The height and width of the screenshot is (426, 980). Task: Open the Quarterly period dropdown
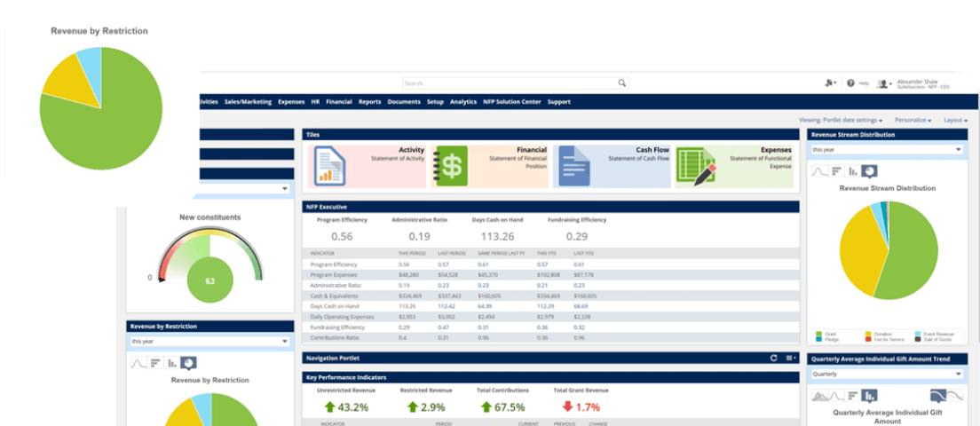886,375
